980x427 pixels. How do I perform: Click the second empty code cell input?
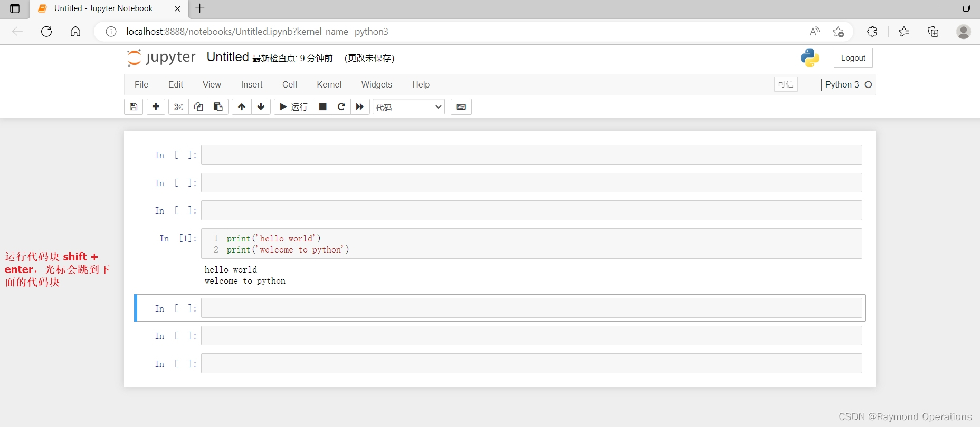coord(531,182)
